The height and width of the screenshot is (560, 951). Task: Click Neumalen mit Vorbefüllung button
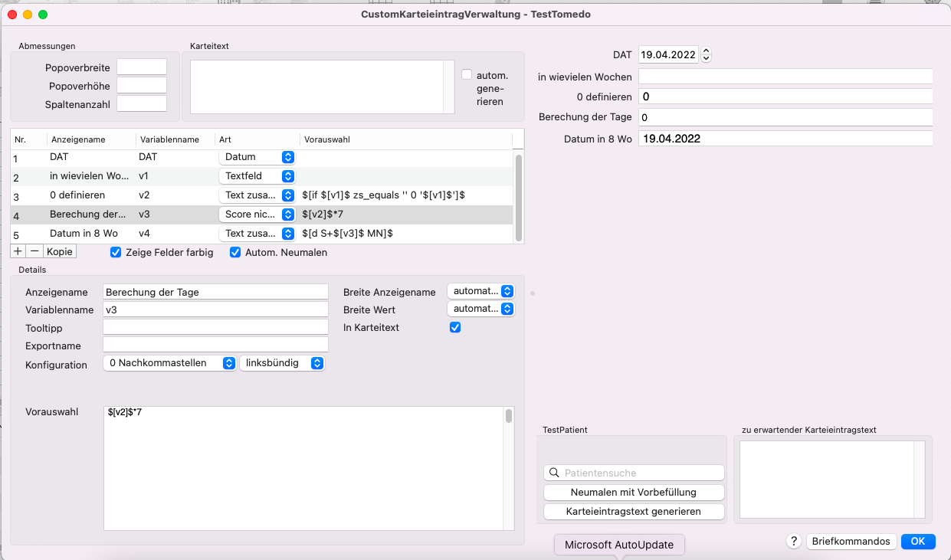(x=634, y=493)
